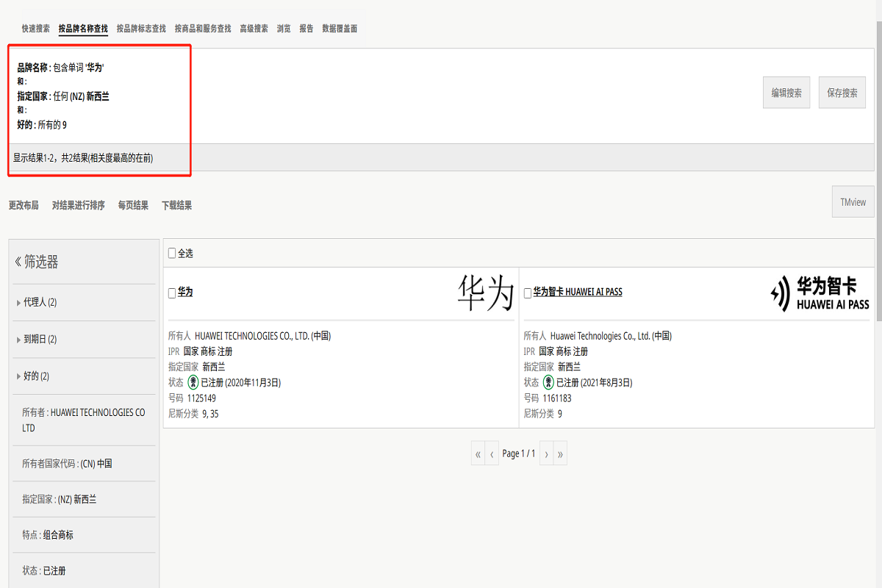
Task: Open the 浏览 tab
Action: coord(284,29)
